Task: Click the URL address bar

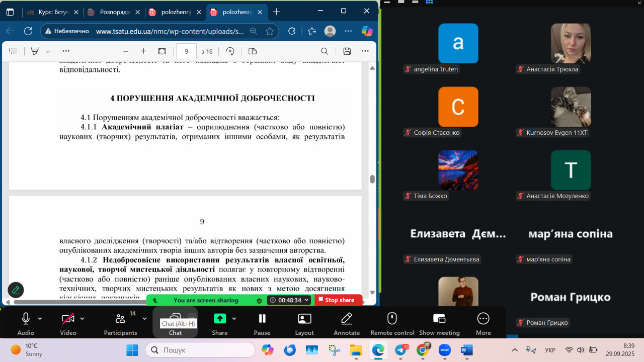Action: (170, 31)
